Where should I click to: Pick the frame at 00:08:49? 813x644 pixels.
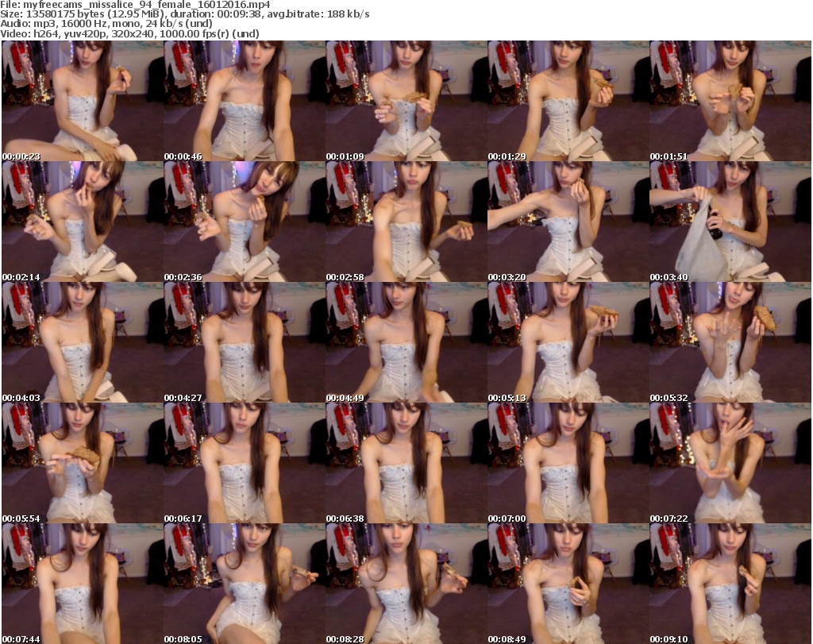(x=568, y=584)
